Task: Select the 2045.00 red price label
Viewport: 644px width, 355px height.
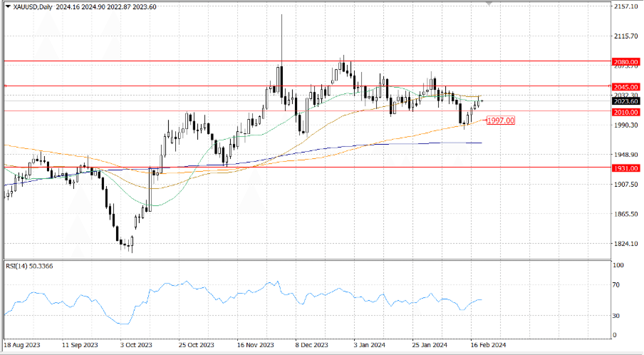Action: (x=626, y=87)
